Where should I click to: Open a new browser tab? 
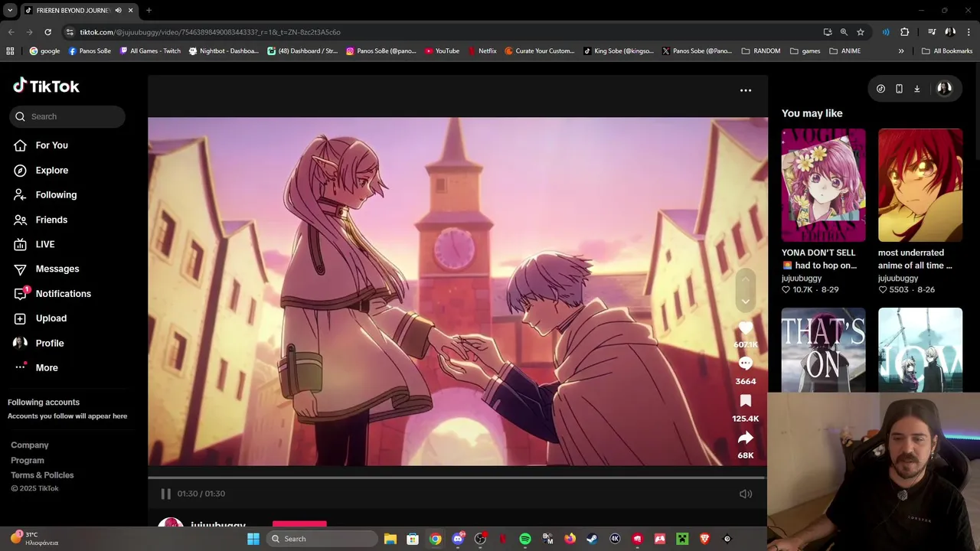pyautogui.click(x=149, y=10)
